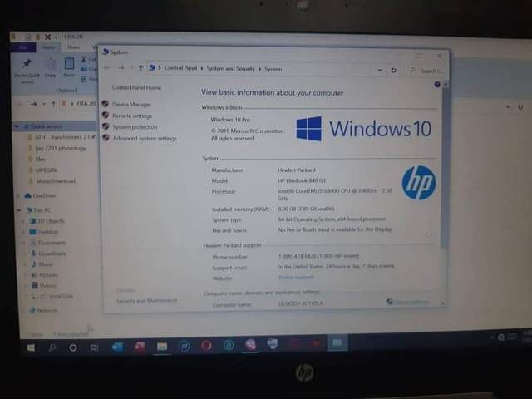532x399 pixels.
Task: Open the address bar history dropdown
Action: pos(380,70)
